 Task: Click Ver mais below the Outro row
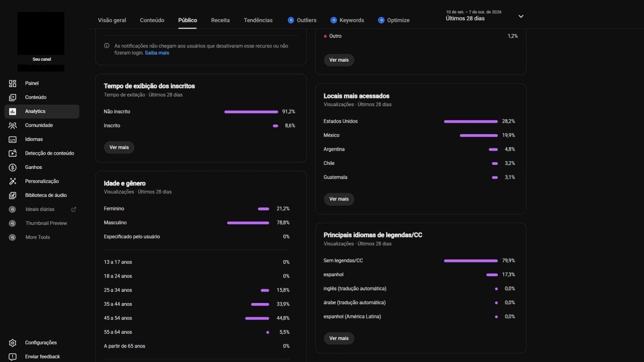tap(339, 60)
